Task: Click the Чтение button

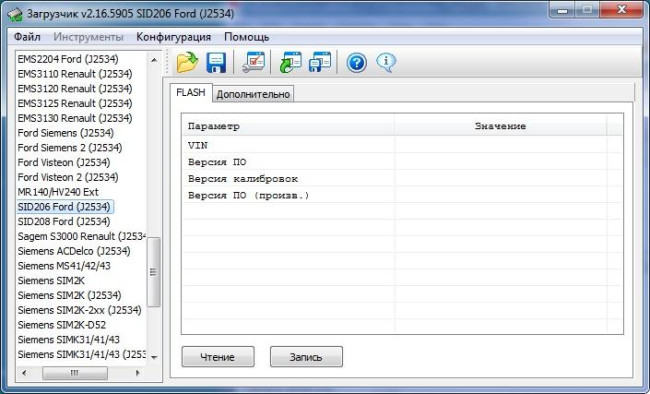Action: (218, 357)
